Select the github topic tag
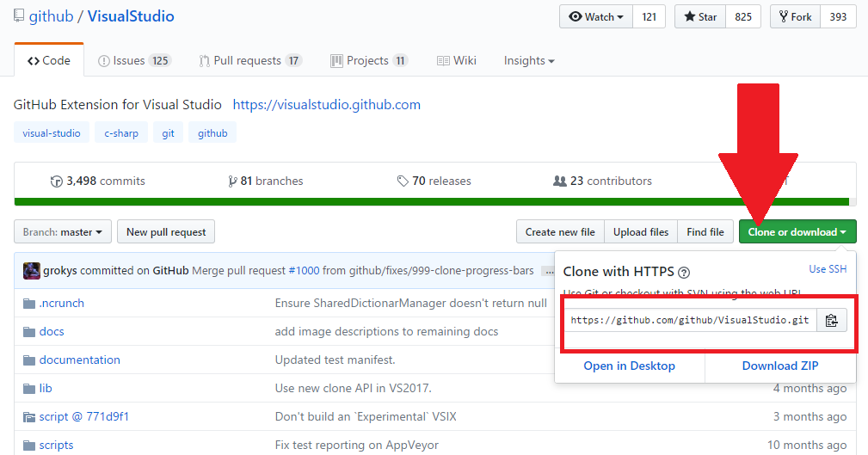This screenshot has height=455, width=868. point(212,132)
